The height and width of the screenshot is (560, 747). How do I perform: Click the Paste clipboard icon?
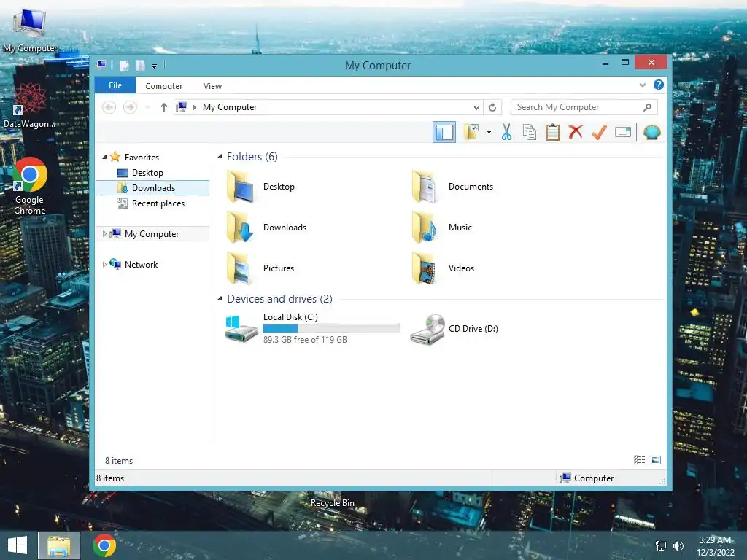553,132
